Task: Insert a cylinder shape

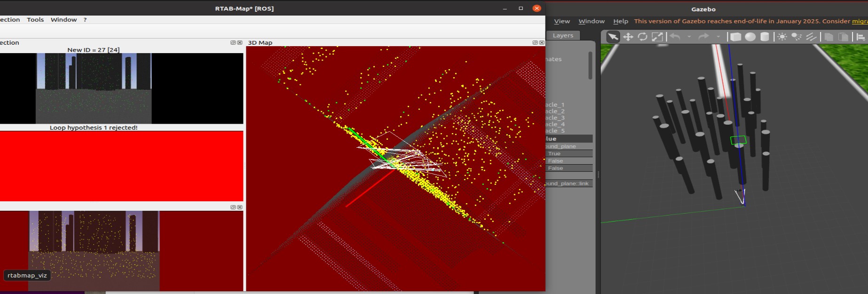Action: pos(765,37)
